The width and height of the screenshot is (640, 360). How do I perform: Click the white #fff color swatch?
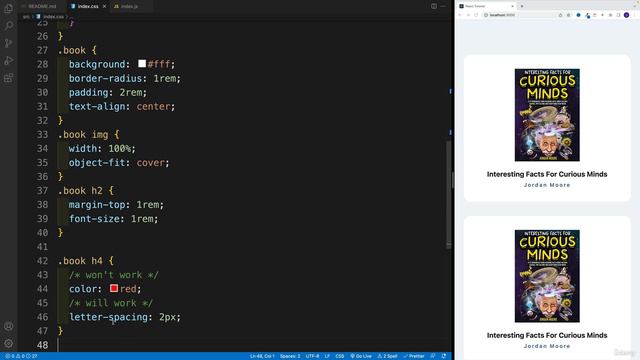(x=142, y=63)
